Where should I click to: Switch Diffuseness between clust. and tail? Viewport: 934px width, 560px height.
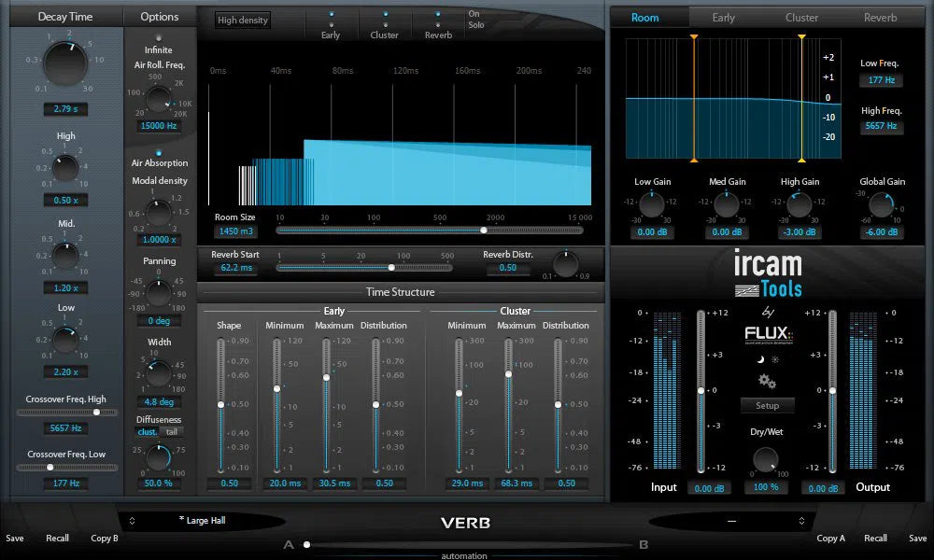159,431
